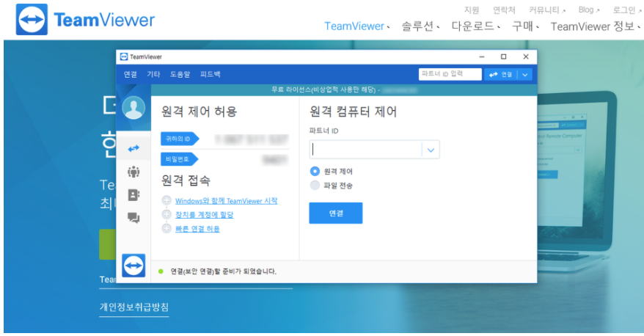This screenshot has height=336, width=644.
Task: Open the TeamViewer website nav dropdown
Action: point(357,26)
